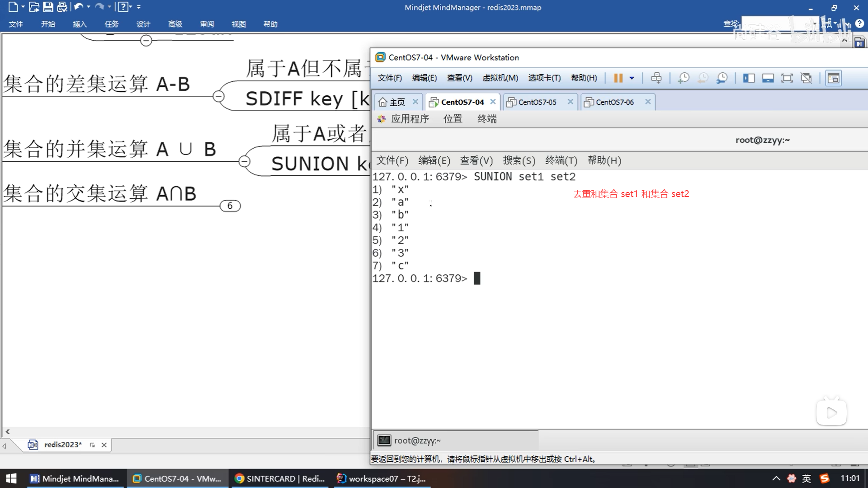The height and width of the screenshot is (488, 868).
Task: Toggle Unity mode icon in the VMware toolbar
Action: pos(806,78)
